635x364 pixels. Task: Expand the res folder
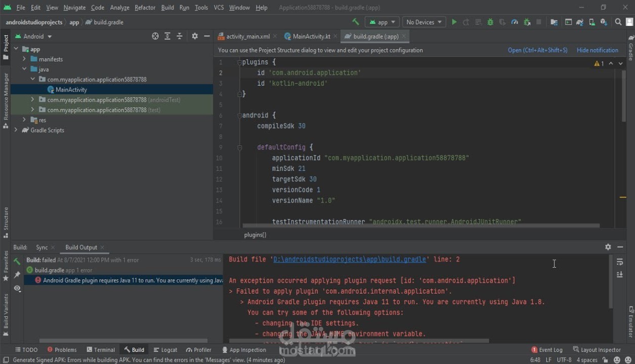[x=24, y=120]
